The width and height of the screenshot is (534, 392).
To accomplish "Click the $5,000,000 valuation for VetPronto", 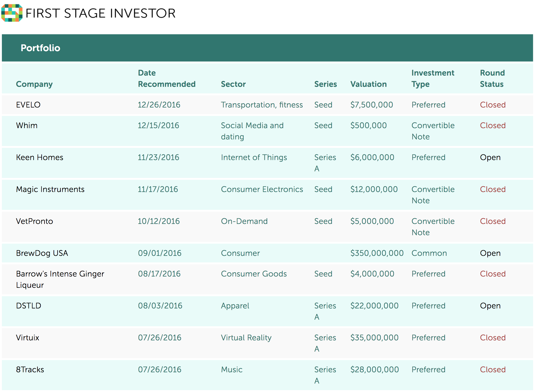I will [x=372, y=221].
